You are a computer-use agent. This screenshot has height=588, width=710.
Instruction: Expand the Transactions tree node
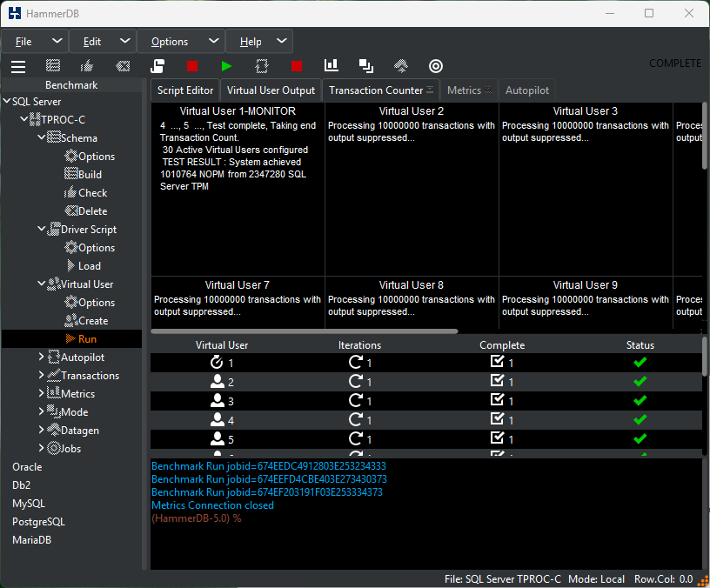(x=42, y=375)
